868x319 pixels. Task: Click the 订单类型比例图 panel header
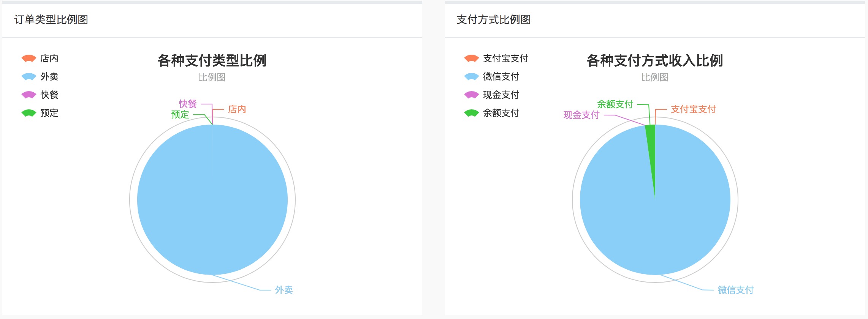tap(51, 20)
